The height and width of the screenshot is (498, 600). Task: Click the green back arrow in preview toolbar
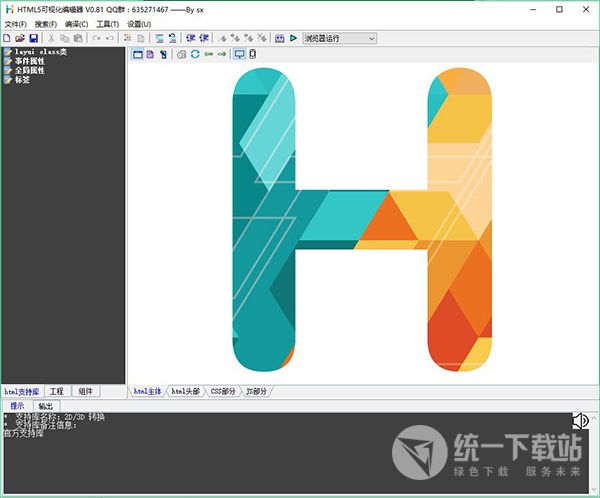(208, 54)
